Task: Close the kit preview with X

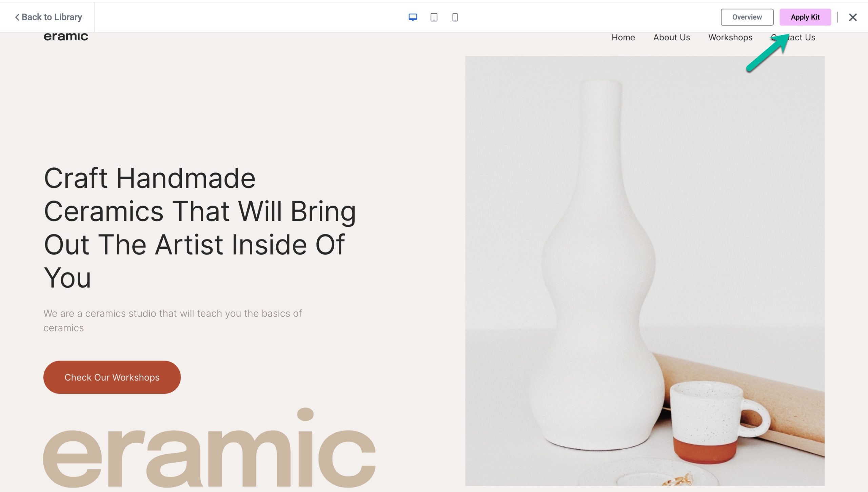Action: [853, 17]
